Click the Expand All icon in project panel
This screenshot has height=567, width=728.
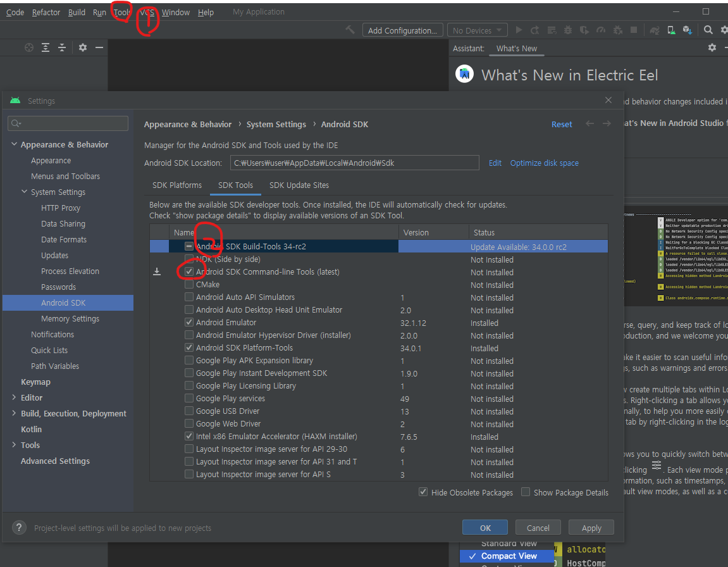(46, 47)
